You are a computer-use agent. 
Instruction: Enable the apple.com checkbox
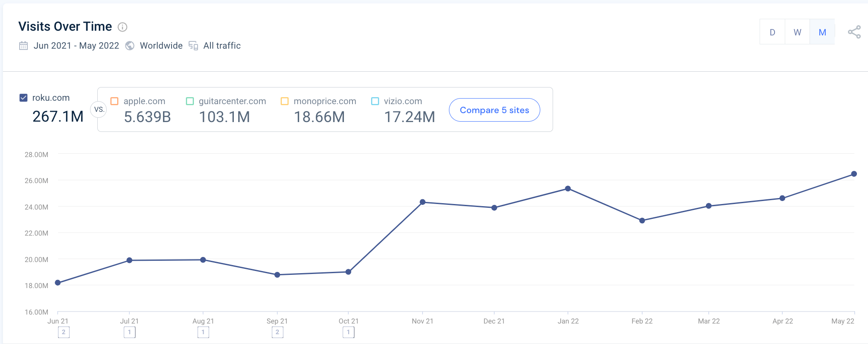point(114,101)
